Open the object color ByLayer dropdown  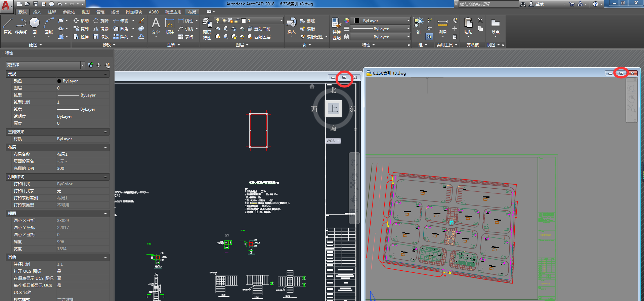point(381,21)
